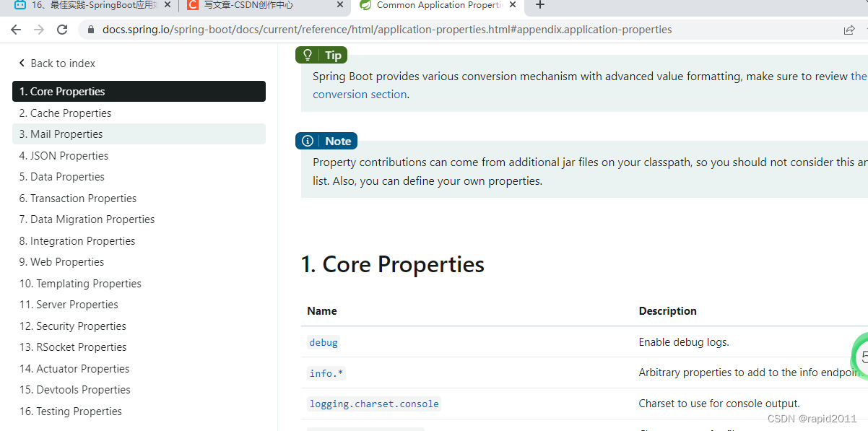Image resolution: width=868 pixels, height=431 pixels.
Task: Select the Common Application Properties tab
Action: coord(437,5)
